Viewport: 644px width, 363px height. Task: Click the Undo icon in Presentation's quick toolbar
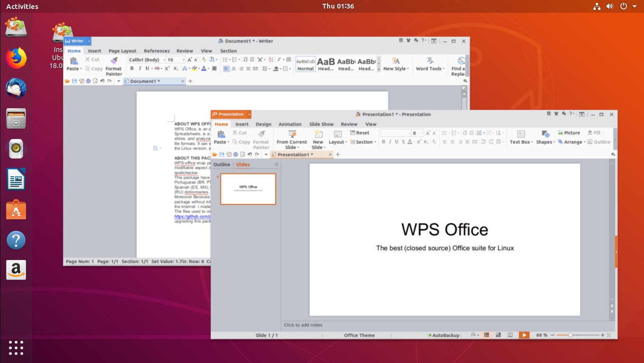tap(250, 154)
